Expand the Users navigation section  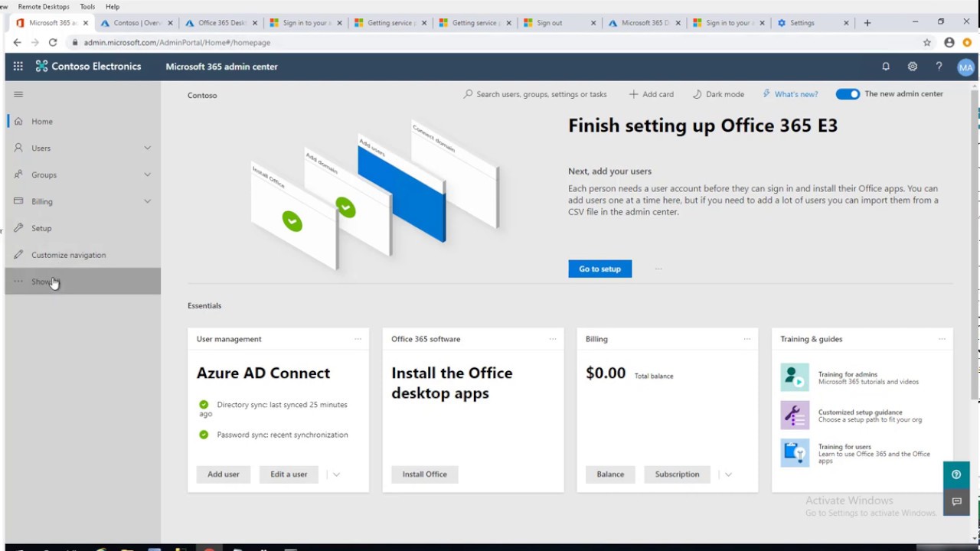[x=147, y=148]
